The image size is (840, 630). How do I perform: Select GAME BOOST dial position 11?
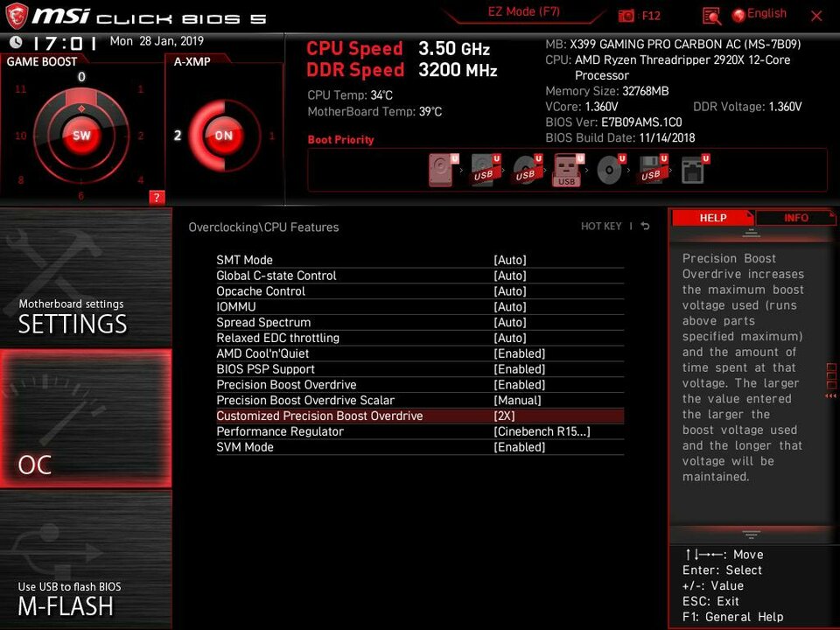pyautogui.click(x=20, y=89)
